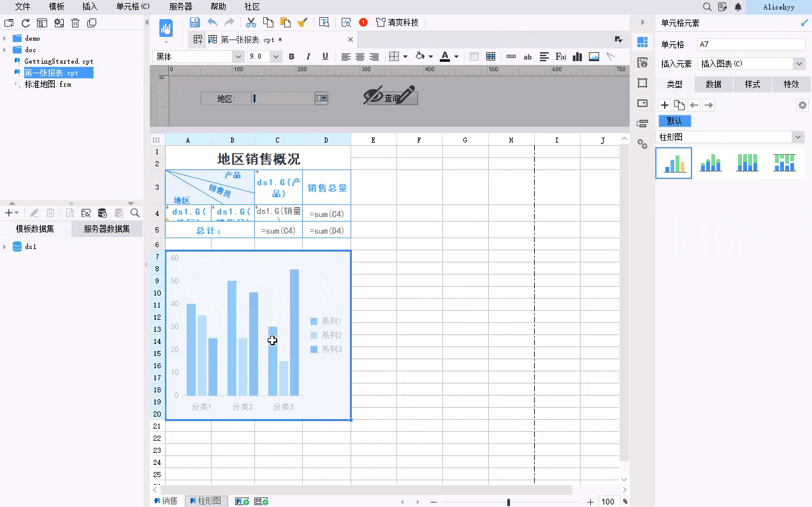Set center text alignment
This screenshot has height=507, width=812.
point(360,57)
